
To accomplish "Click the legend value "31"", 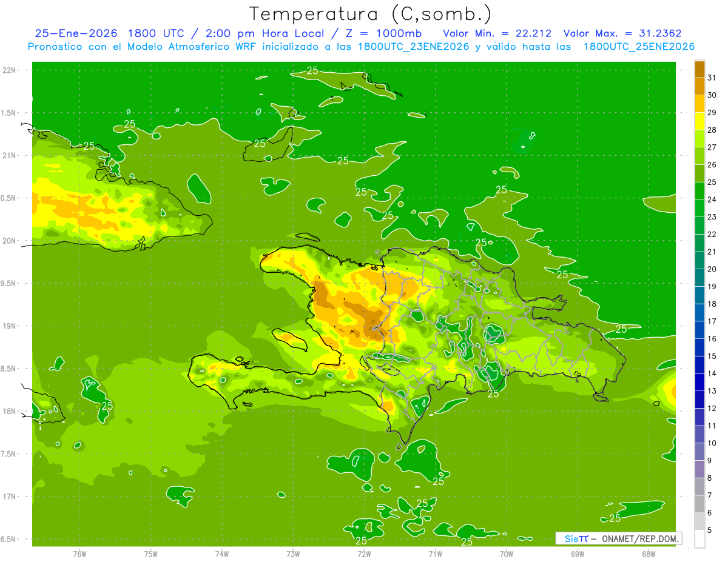I will pyautogui.click(x=712, y=78).
